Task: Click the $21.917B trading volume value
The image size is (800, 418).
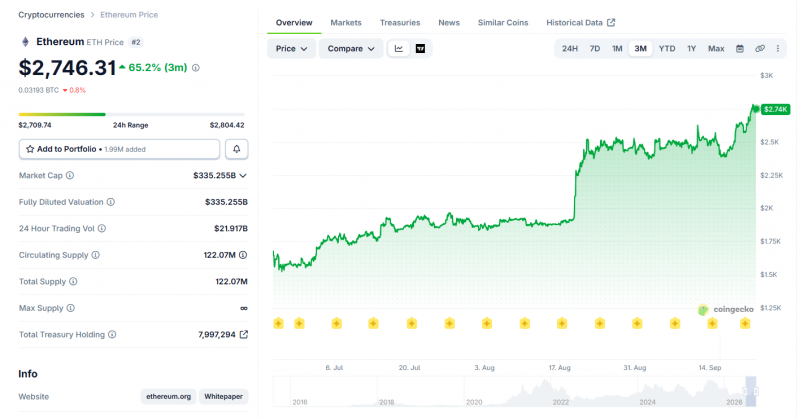Action: 231,228
